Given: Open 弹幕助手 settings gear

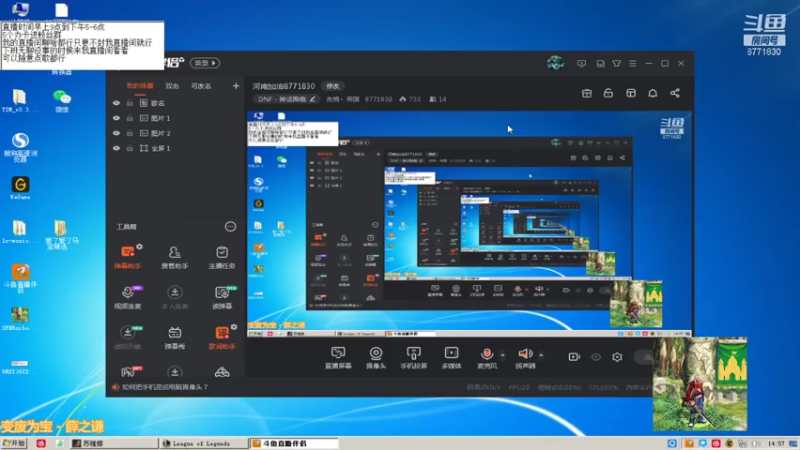Looking at the screenshot, I should click(139, 246).
